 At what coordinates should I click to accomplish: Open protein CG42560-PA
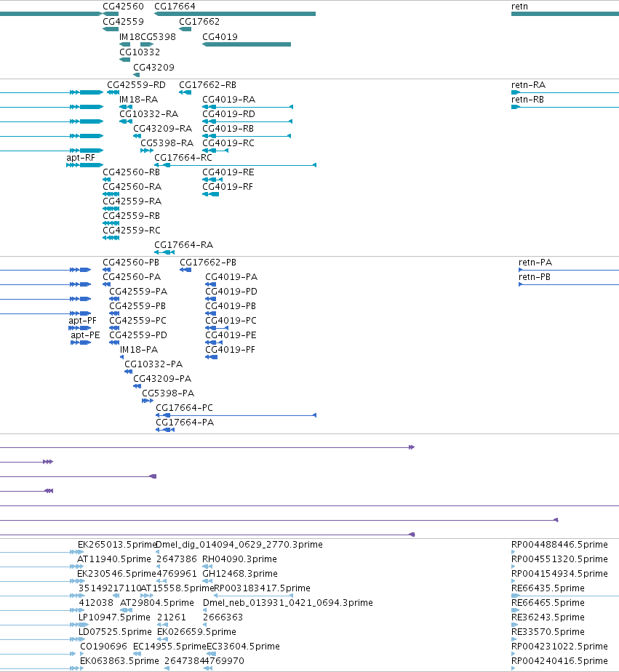[132, 277]
